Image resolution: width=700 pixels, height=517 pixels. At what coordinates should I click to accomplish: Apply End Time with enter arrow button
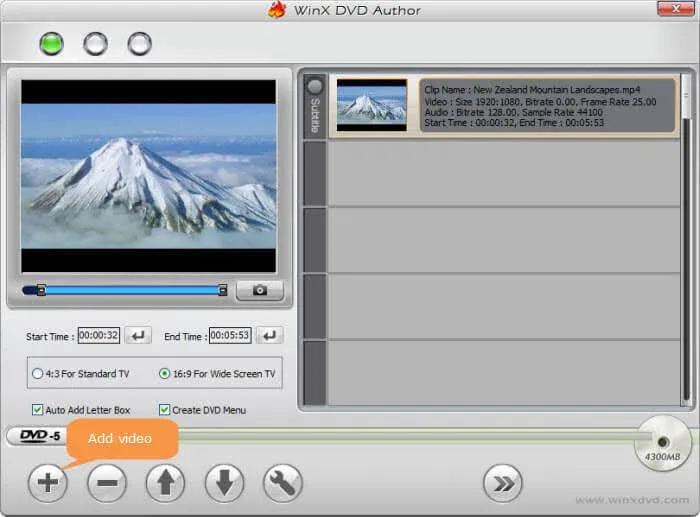[270, 336]
